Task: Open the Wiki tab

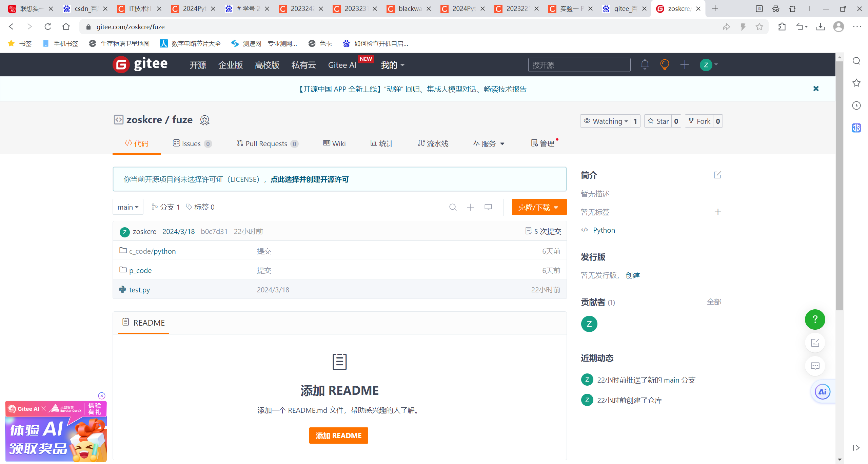Action: click(x=334, y=143)
